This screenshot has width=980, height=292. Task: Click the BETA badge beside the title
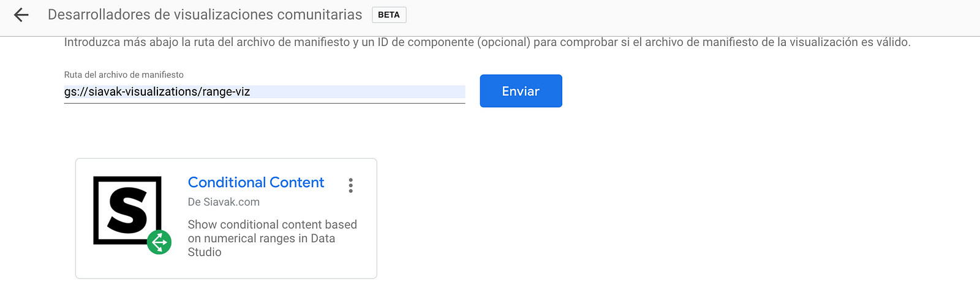tap(389, 15)
